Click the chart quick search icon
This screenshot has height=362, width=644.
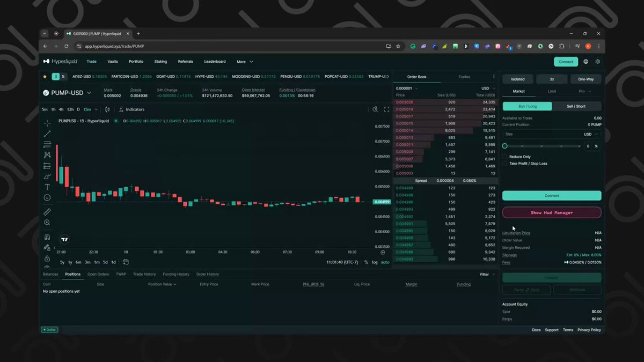click(375, 109)
